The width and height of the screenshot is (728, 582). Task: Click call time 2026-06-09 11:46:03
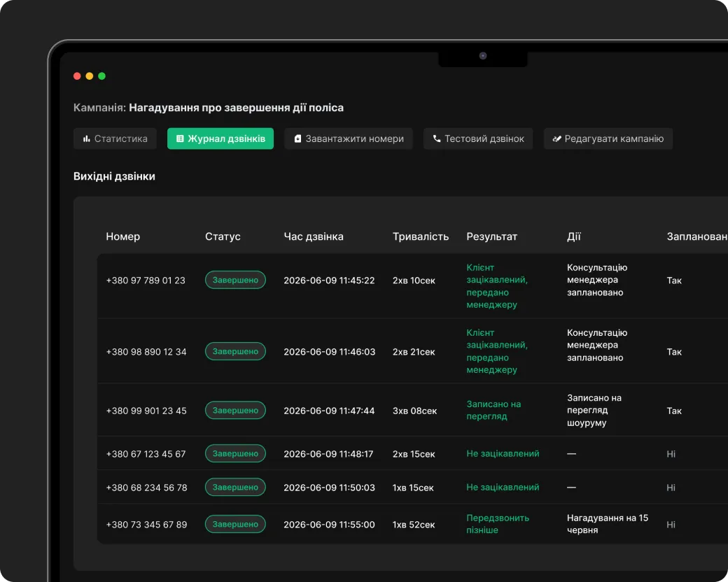coord(330,352)
